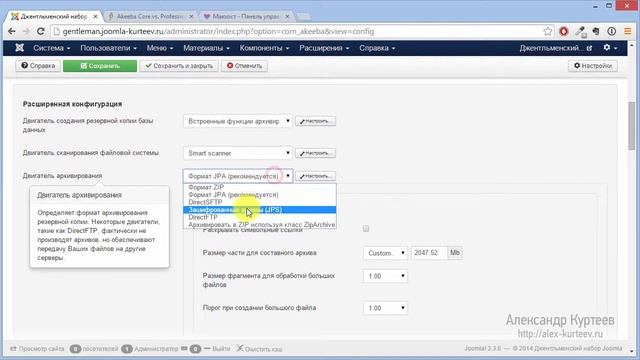Select DirectFTP option in list

point(260,217)
